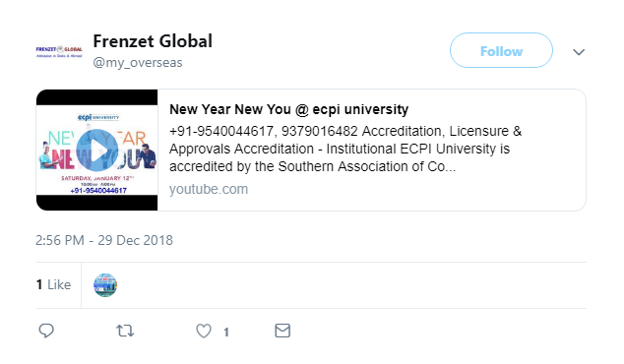Click the card description about ECPI accreditation

pyautogui.click(x=345, y=149)
